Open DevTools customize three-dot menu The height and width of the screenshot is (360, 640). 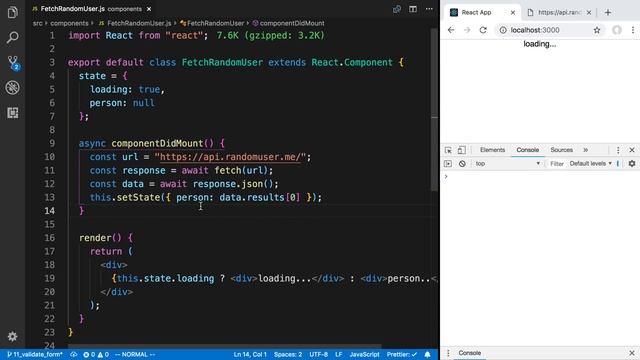tap(618, 150)
